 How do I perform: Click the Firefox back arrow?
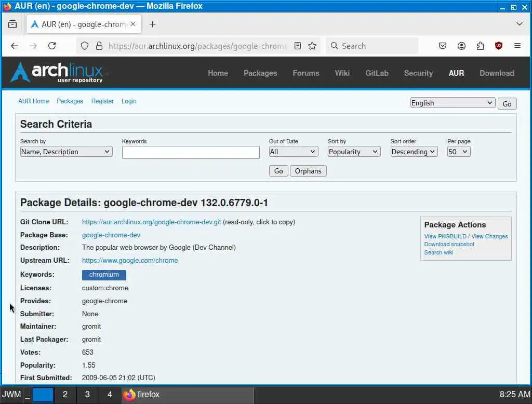14,46
